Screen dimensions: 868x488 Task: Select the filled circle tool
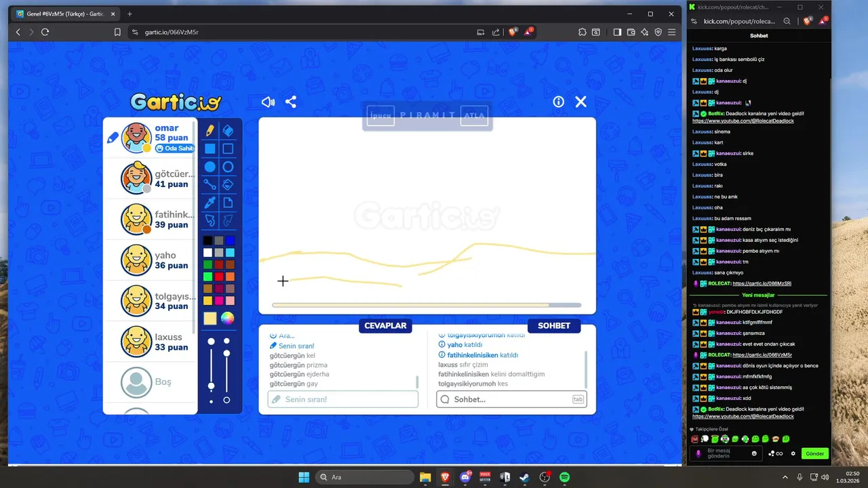pos(210,167)
